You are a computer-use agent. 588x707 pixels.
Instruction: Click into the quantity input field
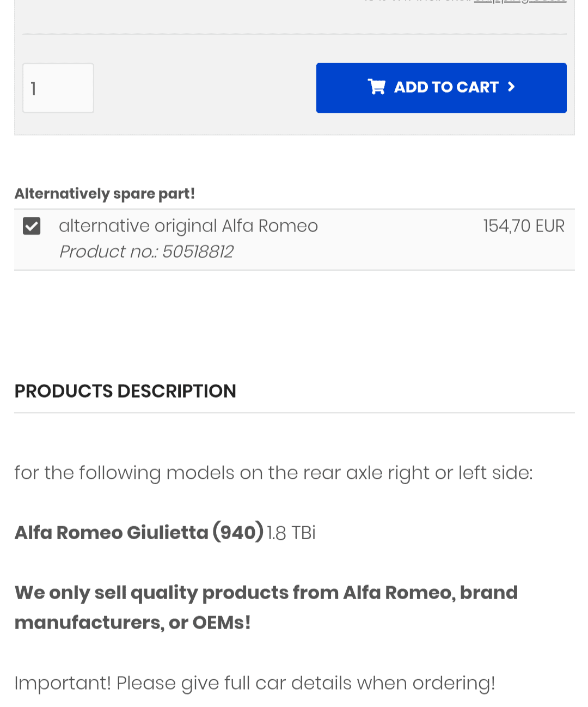point(58,88)
